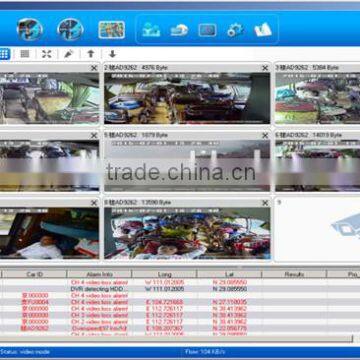Image resolution: width=360 pixels, height=360 pixels.
Task: Click the 'Status: video mode' status text
Action: tap(25, 352)
